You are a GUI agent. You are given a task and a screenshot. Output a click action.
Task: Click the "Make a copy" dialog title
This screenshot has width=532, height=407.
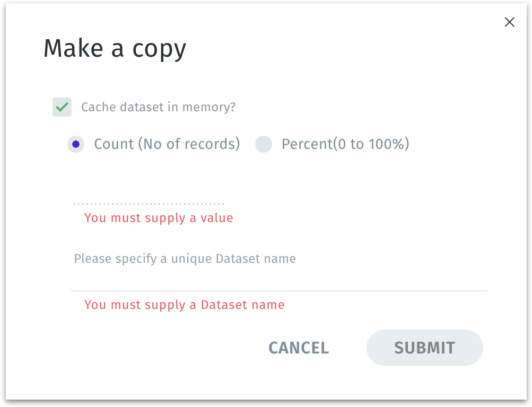[115, 49]
